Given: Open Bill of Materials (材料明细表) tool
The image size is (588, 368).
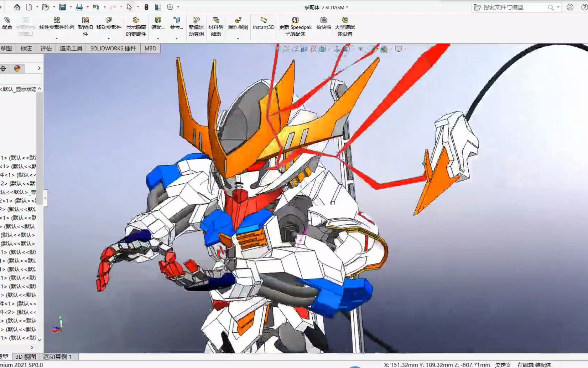Looking at the screenshot, I should (x=216, y=27).
